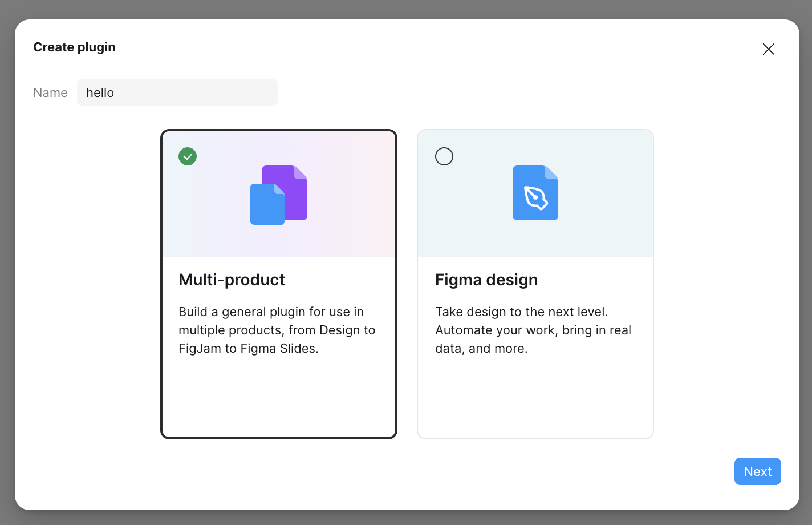Screen dimensions: 812x525
Task: Close the Create plugin dialog
Action: click(768, 49)
